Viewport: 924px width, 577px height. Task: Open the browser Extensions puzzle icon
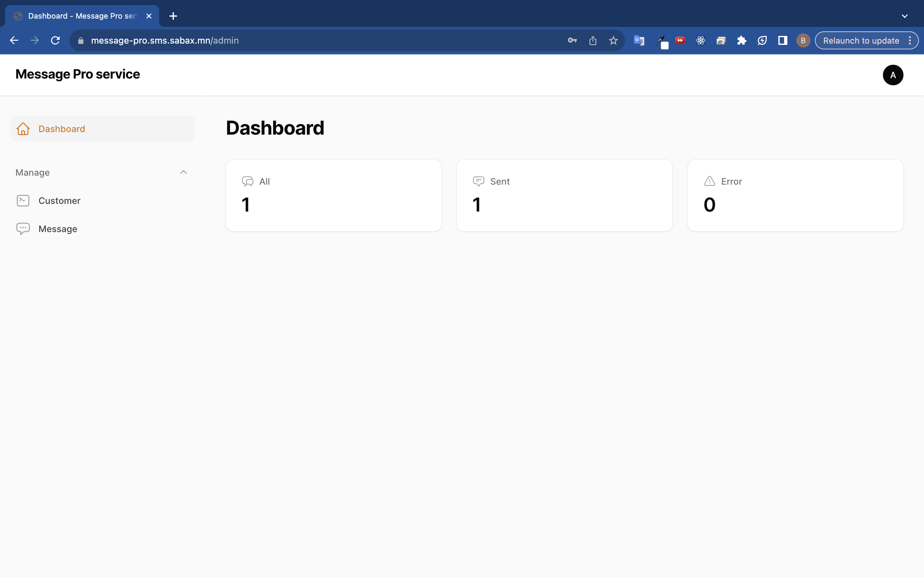click(741, 40)
